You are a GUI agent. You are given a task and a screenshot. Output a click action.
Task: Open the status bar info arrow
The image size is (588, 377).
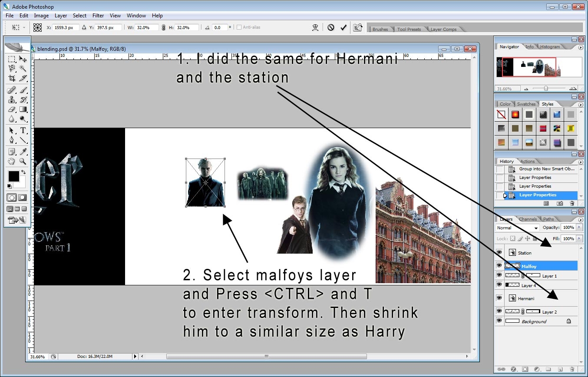tap(135, 357)
